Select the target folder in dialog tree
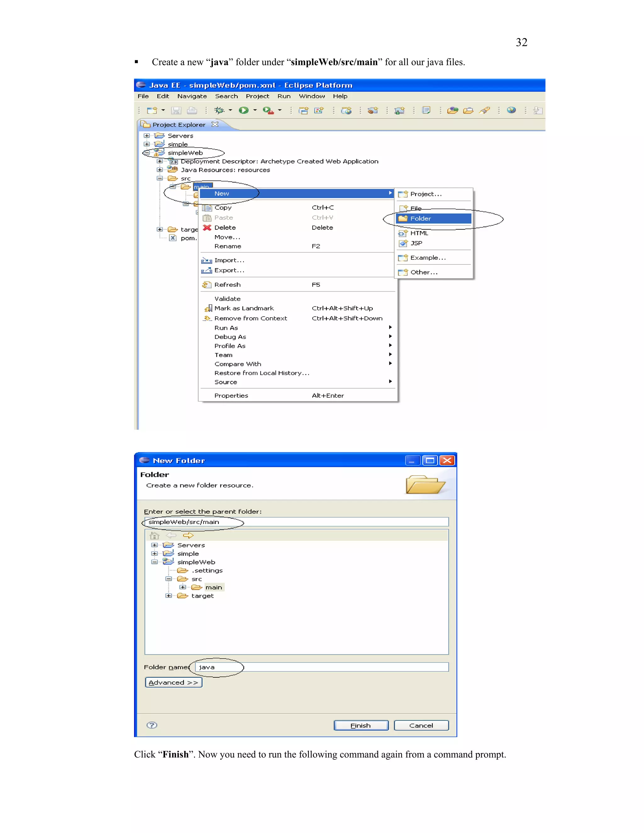This screenshot has width=644, height=833. 203,596
